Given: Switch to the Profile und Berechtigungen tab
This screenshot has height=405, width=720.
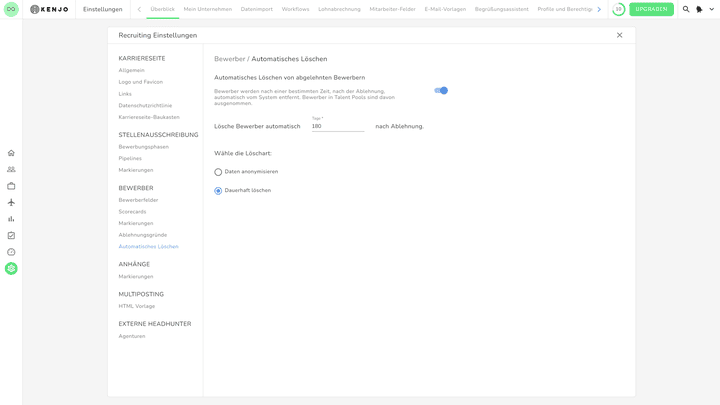Looking at the screenshot, I should pyautogui.click(x=565, y=9).
